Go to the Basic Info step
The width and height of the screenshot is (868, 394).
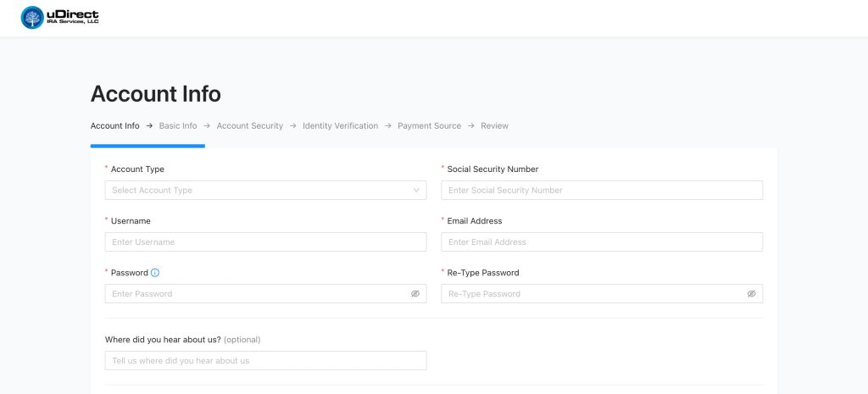point(178,126)
